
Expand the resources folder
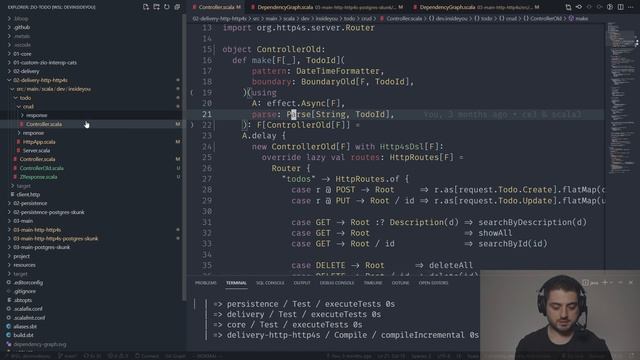pyautogui.click(x=9, y=265)
